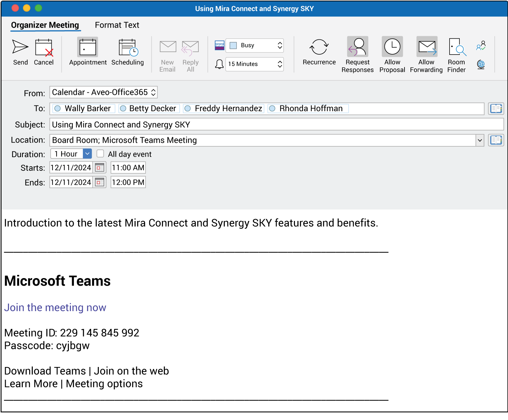The height and width of the screenshot is (420, 508).
Task: Click the Join the meeting now link
Action: 55,308
